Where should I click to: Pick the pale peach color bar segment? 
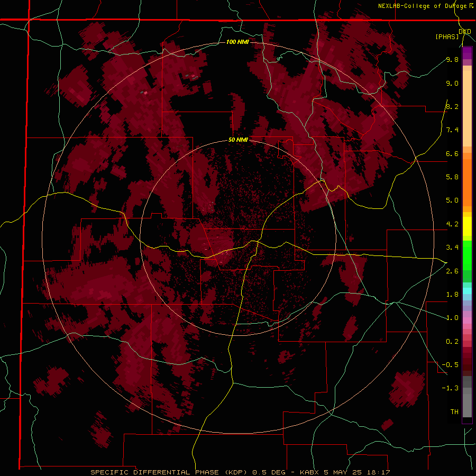[x=467, y=108]
